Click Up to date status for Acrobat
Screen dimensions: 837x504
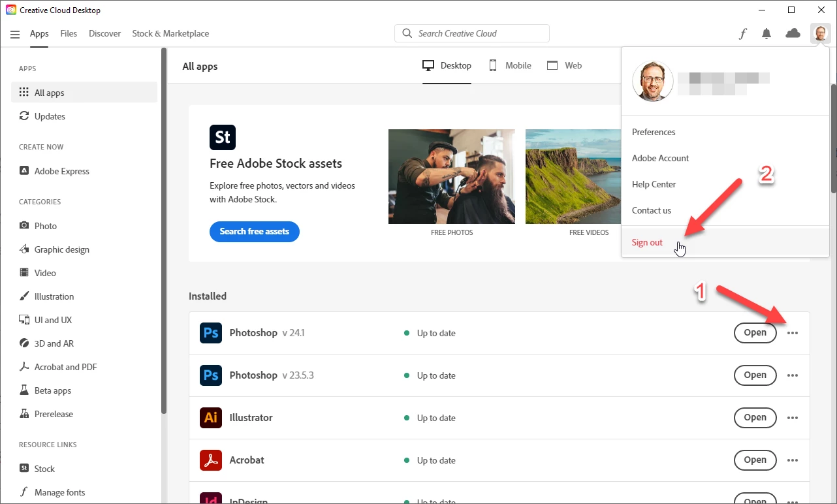430,460
